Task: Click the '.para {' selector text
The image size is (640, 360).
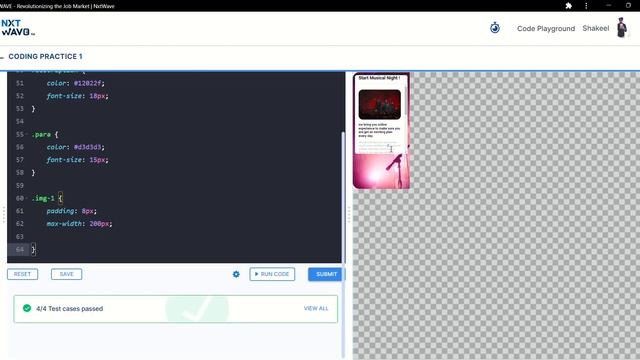Action: coord(45,134)
